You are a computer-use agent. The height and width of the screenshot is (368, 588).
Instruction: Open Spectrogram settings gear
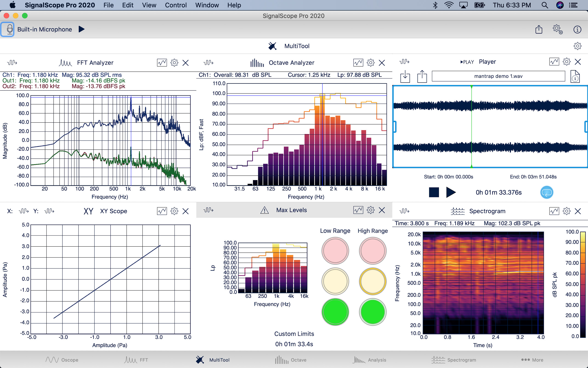(x=567, y=211)
